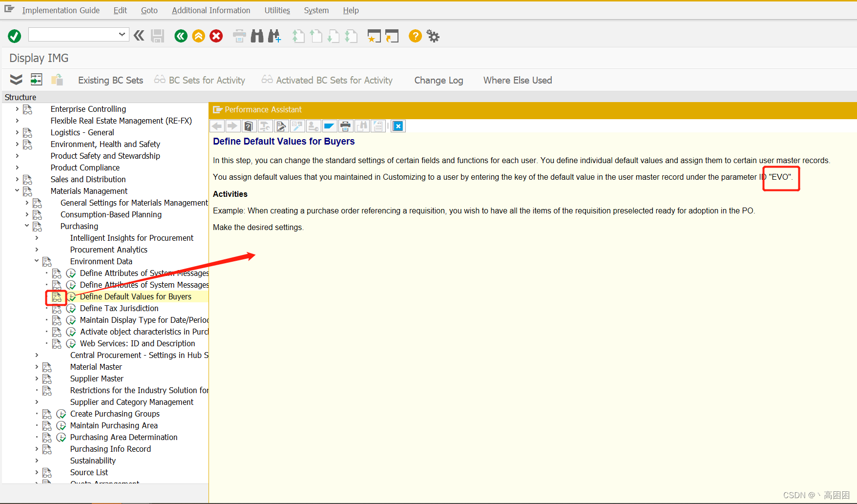Execute activity icon for Web Services: ID and Description
Image resolution: width=857 pixels, height=504 pixels.
pos(71,344)
